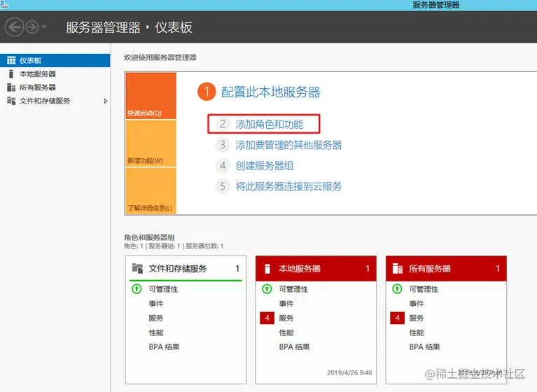Click 服务 in 文件和存储服务 tile
The width and height of the screenshot is (537, 392).
[156, 318]
